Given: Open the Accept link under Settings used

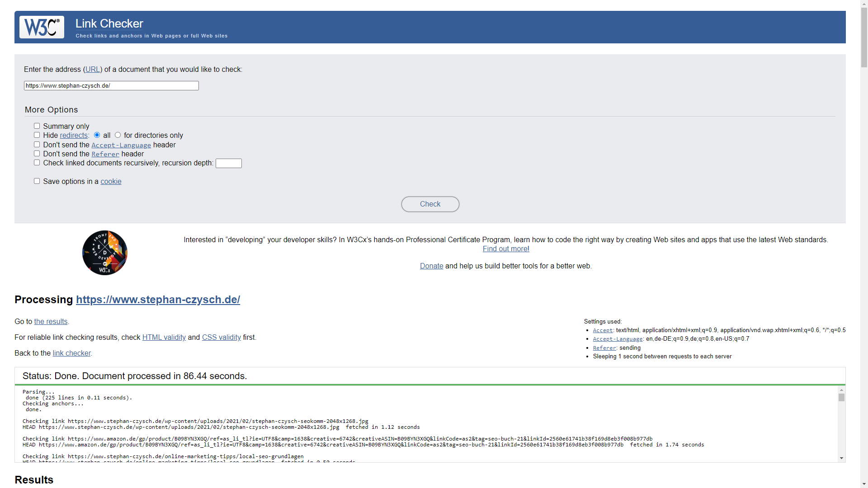Looking at the screenshot, I should click(x=603, y=330).
